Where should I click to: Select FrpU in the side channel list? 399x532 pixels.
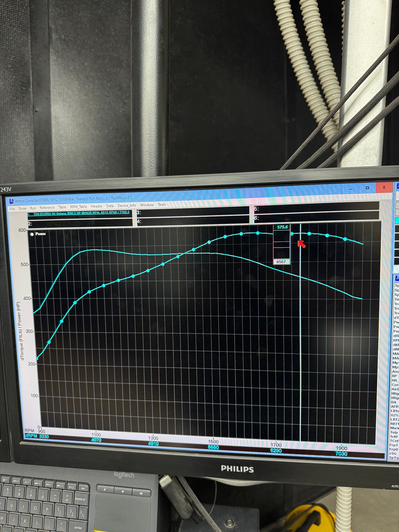click(394, 449)
